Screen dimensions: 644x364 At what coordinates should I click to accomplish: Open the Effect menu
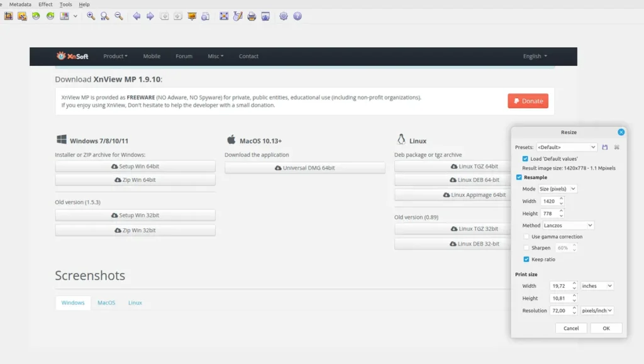(45, 4)
